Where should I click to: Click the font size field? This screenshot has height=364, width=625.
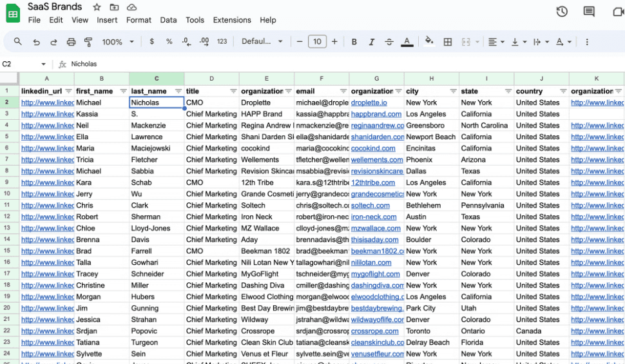317,41
